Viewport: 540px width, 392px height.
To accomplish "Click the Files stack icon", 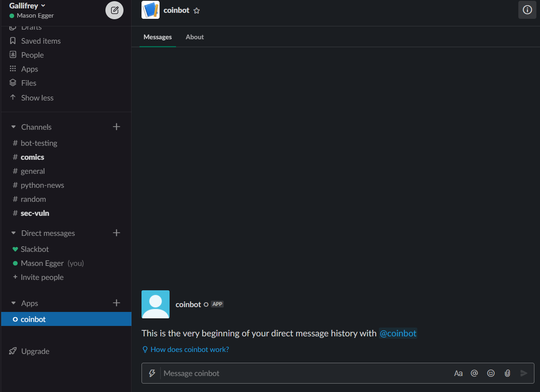I will pyautogui.click(x=13, y=82).
